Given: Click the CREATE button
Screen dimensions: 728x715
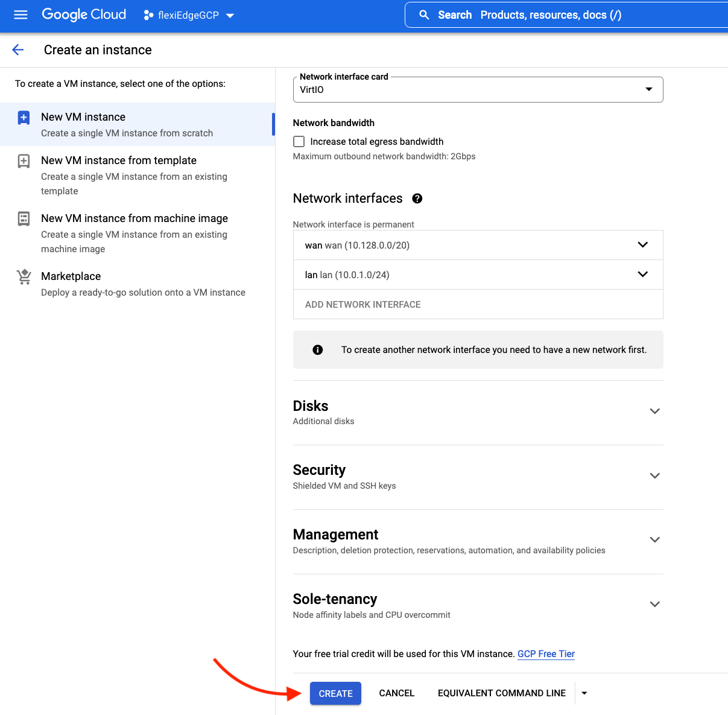Looking at the screenshot, I should point(335,693).
